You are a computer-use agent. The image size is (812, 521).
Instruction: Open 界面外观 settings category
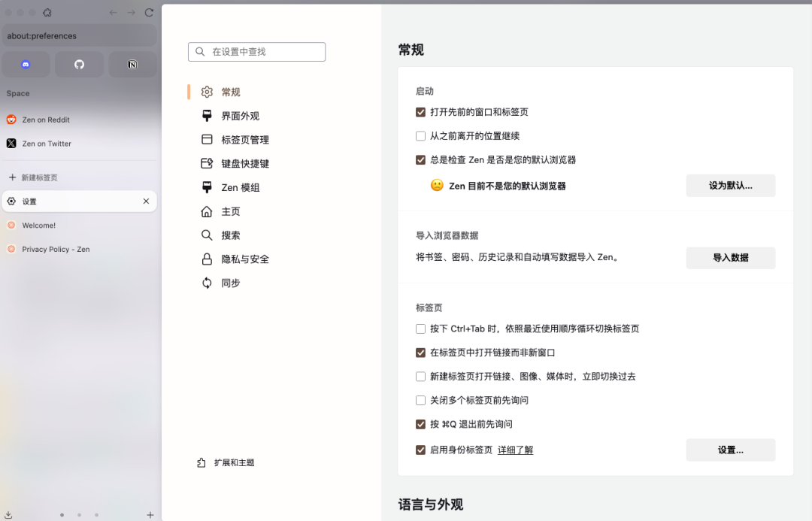pyautogui.click(x=257, y=116)
